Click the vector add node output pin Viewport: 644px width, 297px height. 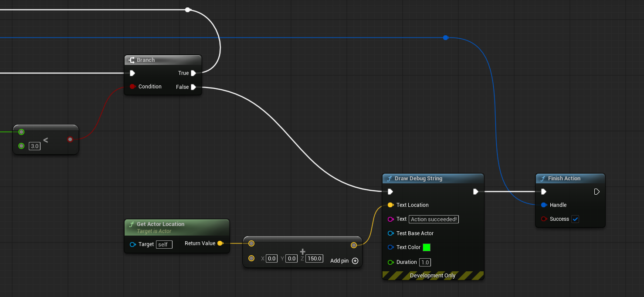354,246
